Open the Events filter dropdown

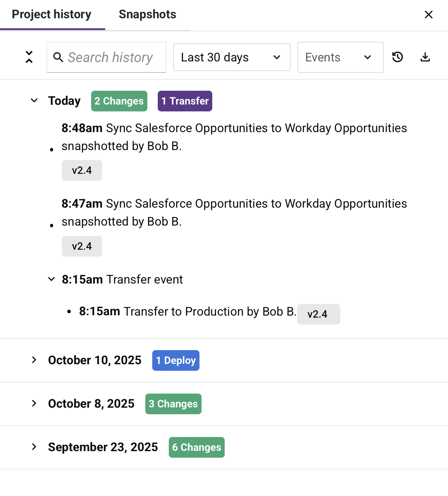point(340,57)
